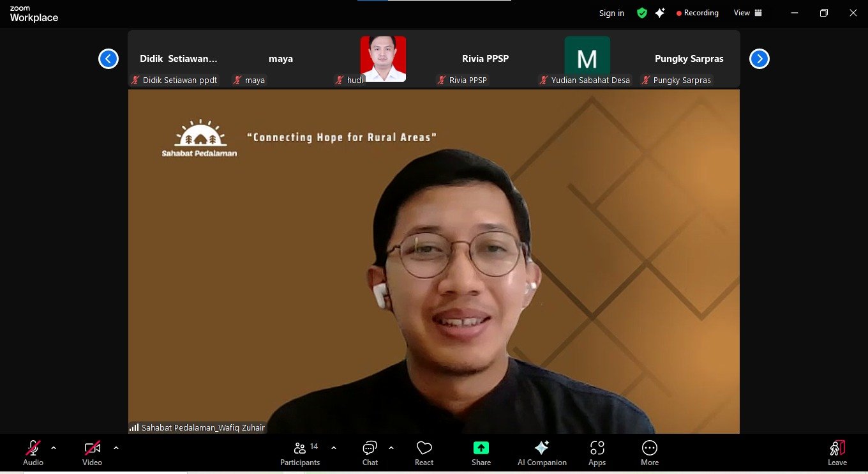Click muted mic icon beside Pungky Sarpras label
868x474 pixels.
pos(646,80)
